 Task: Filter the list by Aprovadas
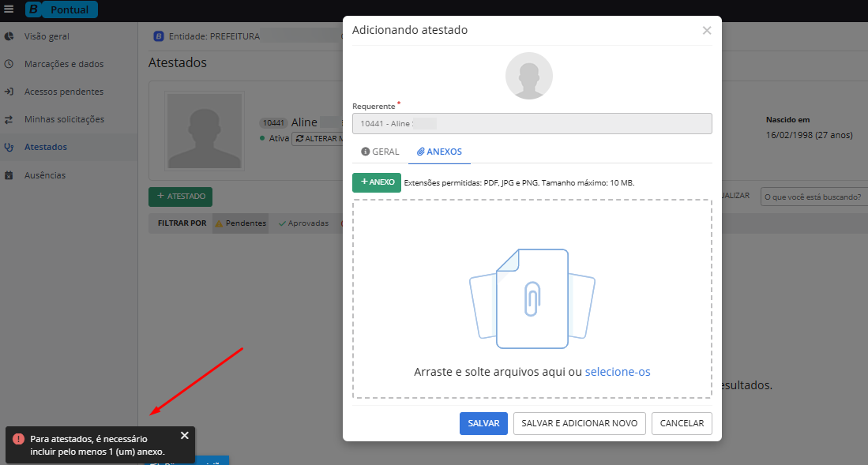304,223
